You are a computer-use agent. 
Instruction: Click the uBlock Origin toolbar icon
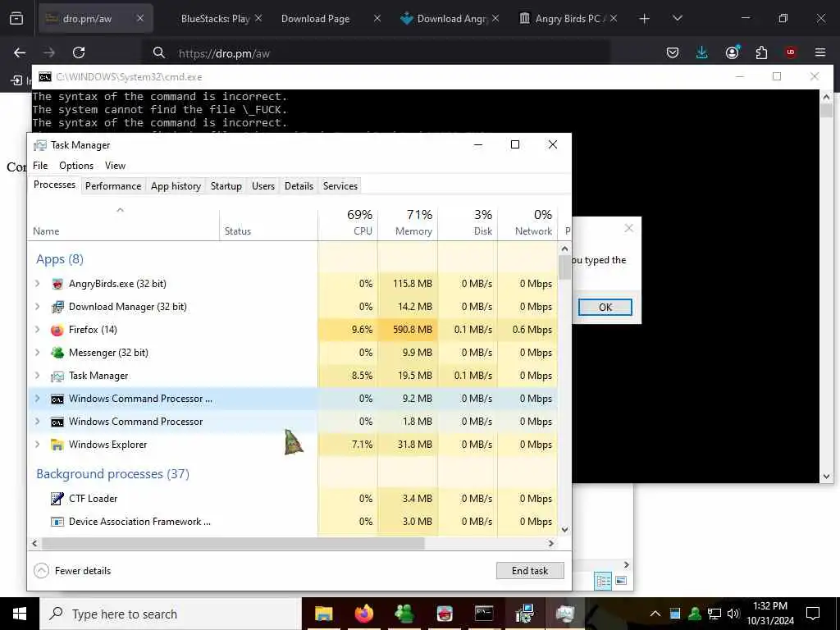[x=791, y=52]
